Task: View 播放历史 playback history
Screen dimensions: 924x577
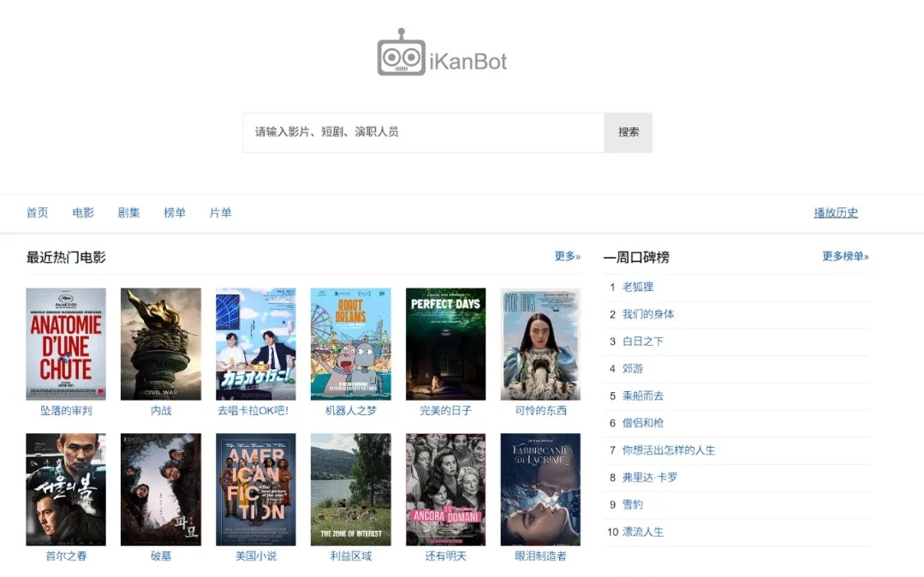Action: (x=835, y=213)
